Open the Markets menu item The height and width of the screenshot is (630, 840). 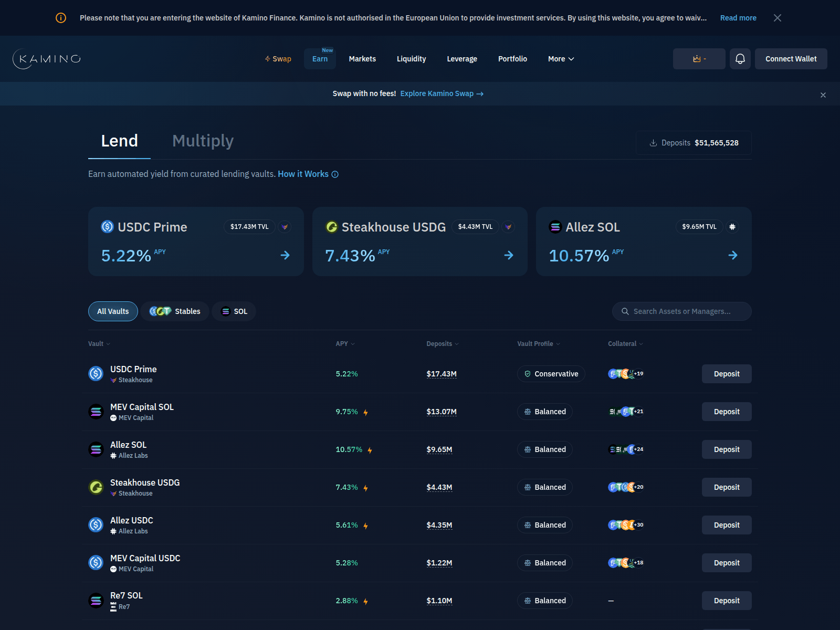[x=362, y=59]
